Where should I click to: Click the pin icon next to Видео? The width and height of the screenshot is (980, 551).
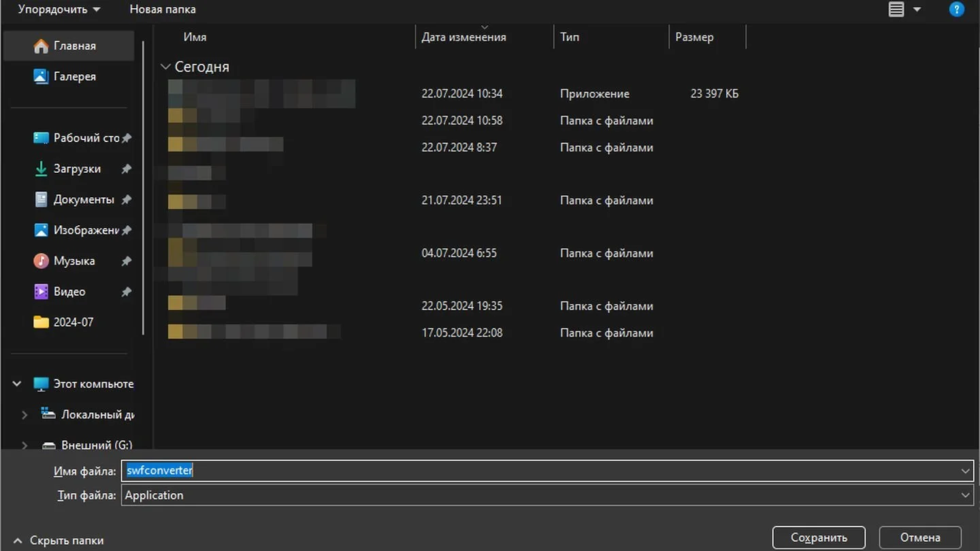pyautogui.click(x=126, y=292)
